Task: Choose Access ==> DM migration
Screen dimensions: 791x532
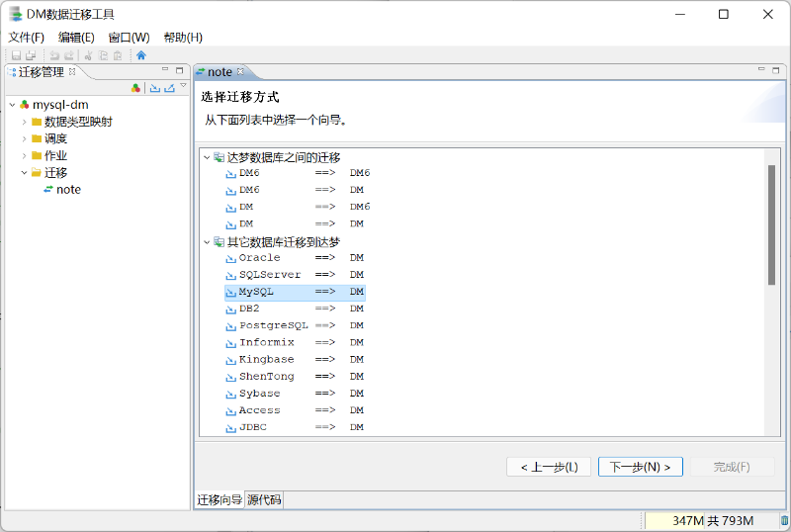Action: click(x=295, y=410)
